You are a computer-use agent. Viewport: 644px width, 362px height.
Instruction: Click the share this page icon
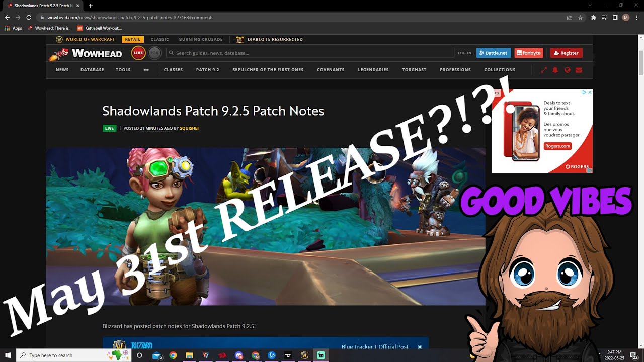pos(570,17)
